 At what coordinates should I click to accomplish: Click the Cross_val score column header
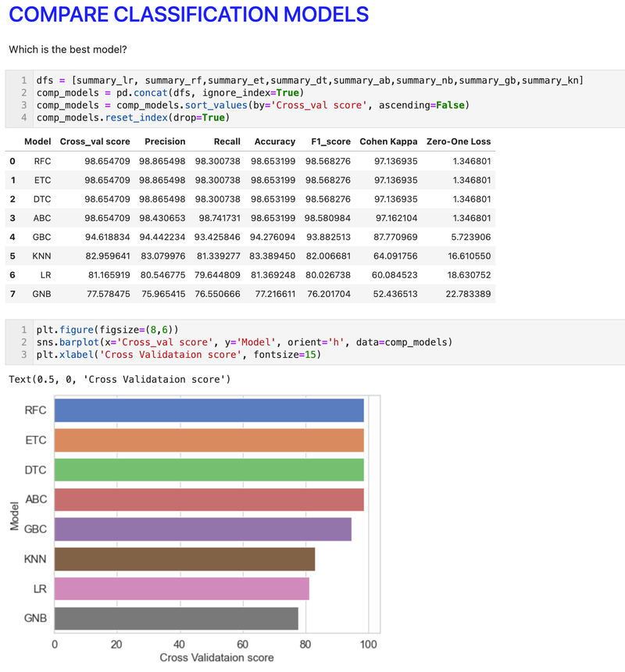click(x=94, y=141)
